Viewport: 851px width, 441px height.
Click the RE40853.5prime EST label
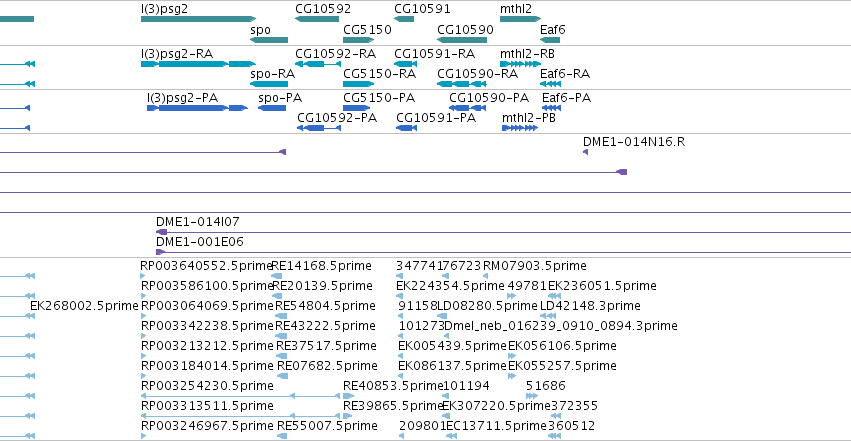393,386
